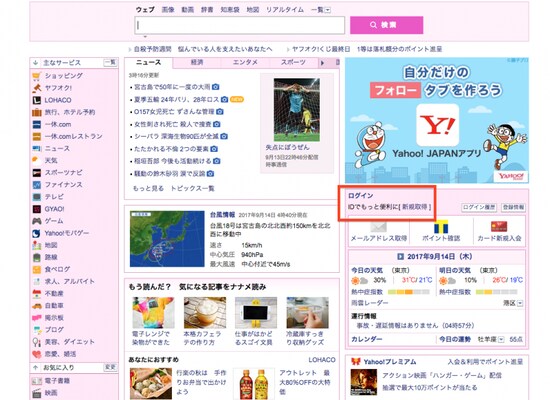Open the 自動車 car icon

[36, 306]
